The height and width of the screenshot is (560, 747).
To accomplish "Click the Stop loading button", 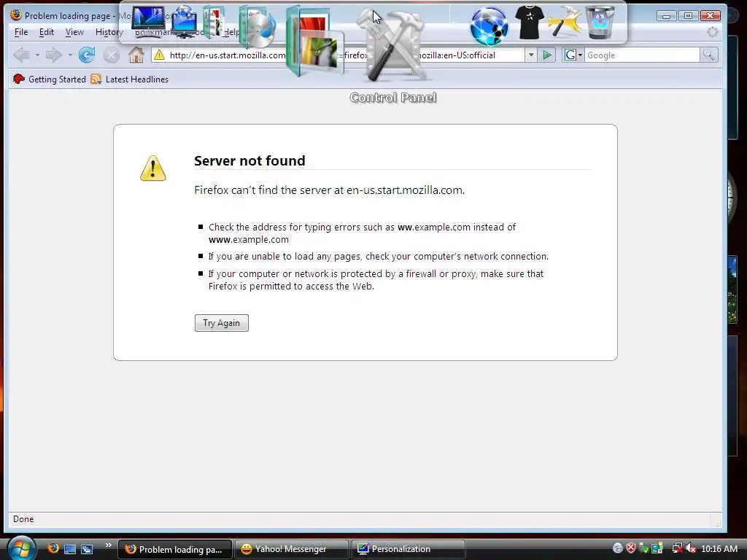I will (x=112, y=55).
